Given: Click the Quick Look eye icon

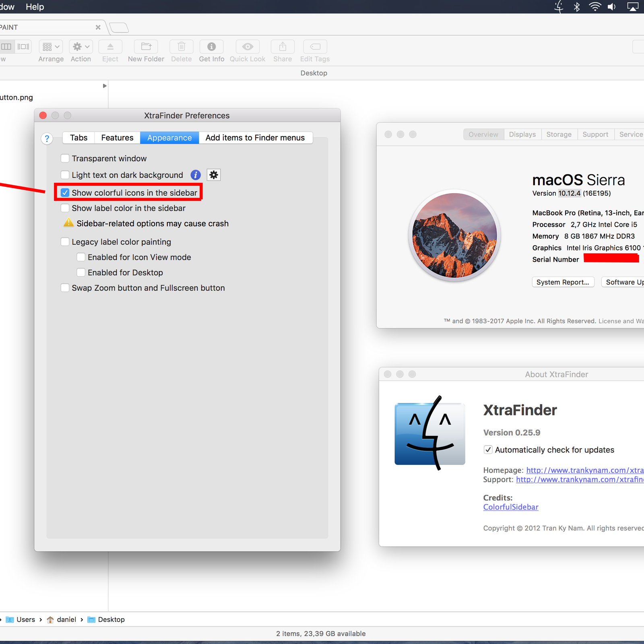Looking at the screenshot, I should pyautogui.click(x=248, y=47).
